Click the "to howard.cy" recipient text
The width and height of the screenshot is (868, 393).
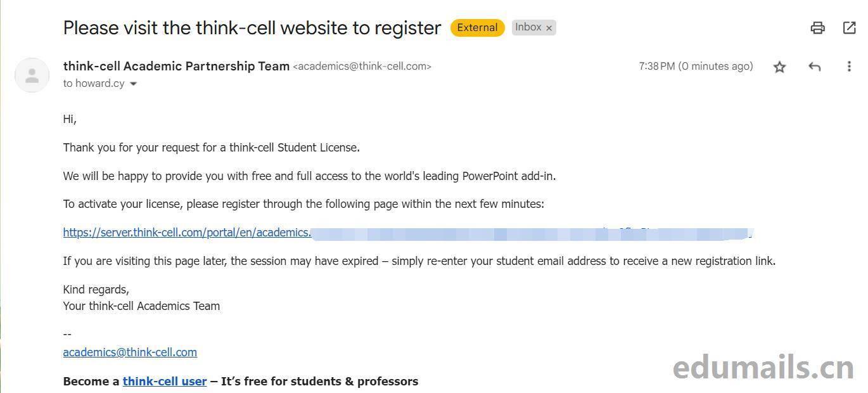click(94, 84)
